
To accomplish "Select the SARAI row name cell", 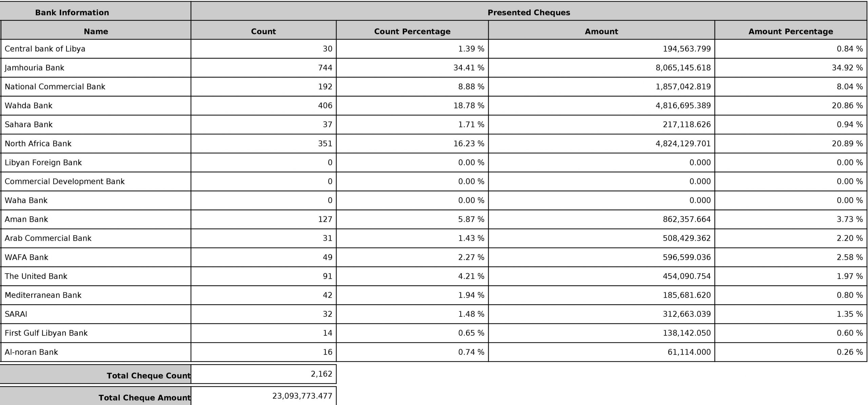I will tap(96, 314).
